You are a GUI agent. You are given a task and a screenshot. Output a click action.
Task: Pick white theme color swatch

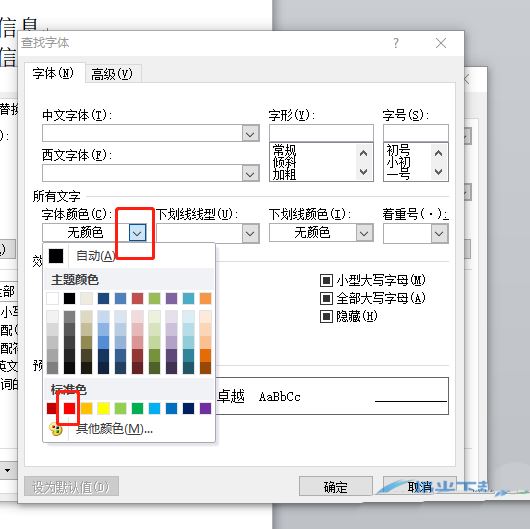[52, 298]
